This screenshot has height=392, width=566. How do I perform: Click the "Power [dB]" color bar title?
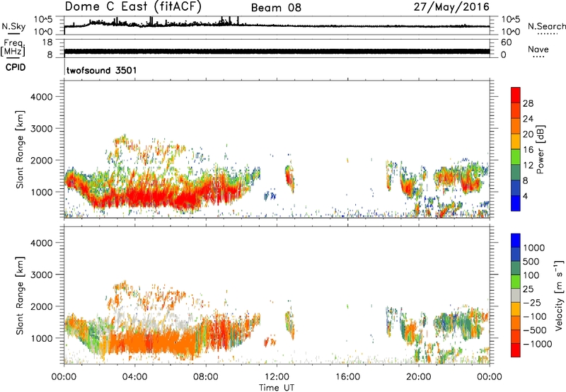point(541,149)
